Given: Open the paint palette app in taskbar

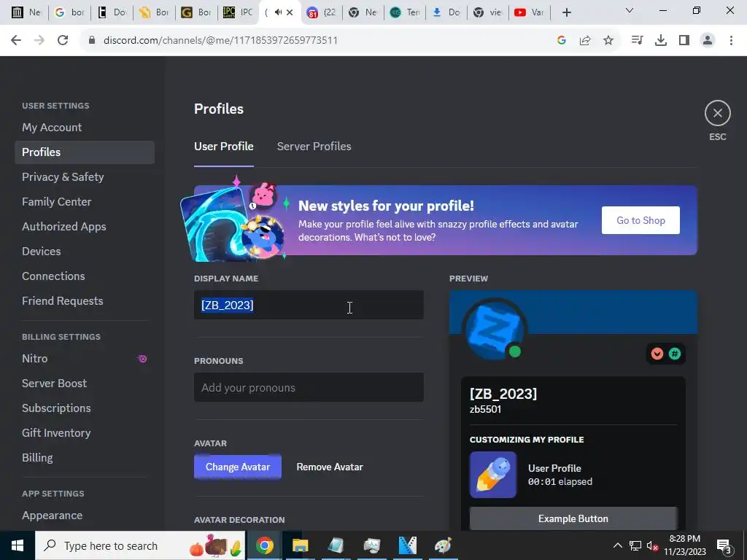Looking at the screenshot, I should [x=443, y=545].
